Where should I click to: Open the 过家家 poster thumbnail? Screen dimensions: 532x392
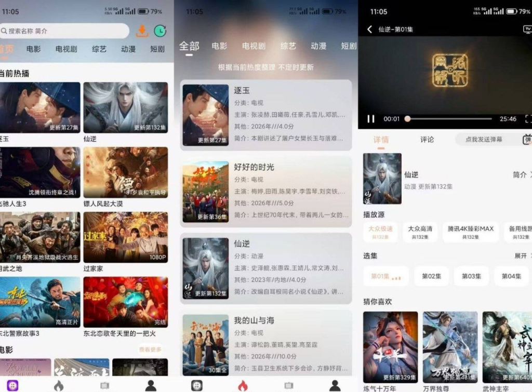point(126,237)
